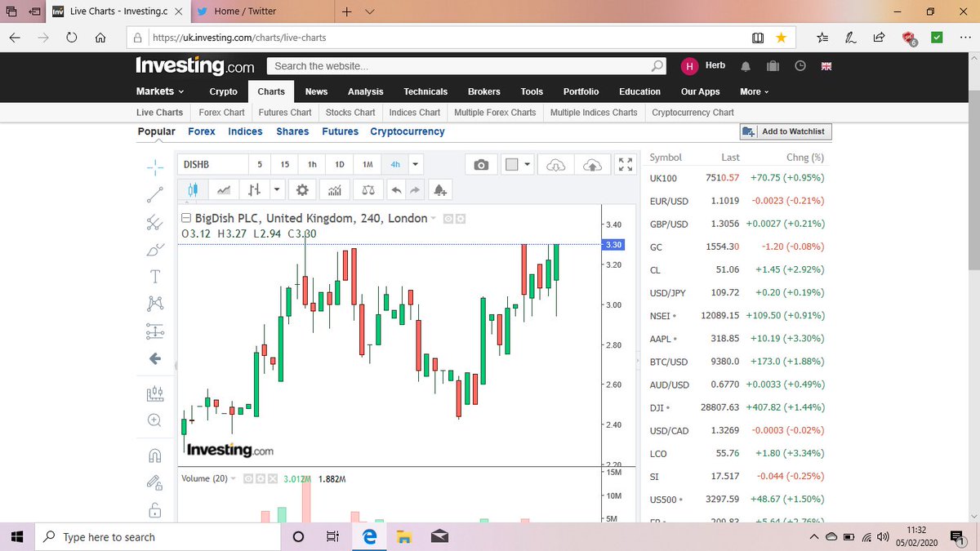Select the price range measure tool

pos(154,393)
